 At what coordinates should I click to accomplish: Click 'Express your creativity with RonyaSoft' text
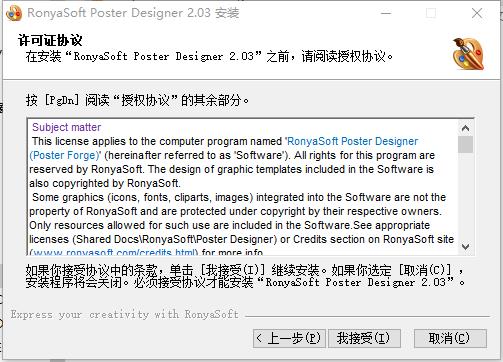tap(125, 314)
